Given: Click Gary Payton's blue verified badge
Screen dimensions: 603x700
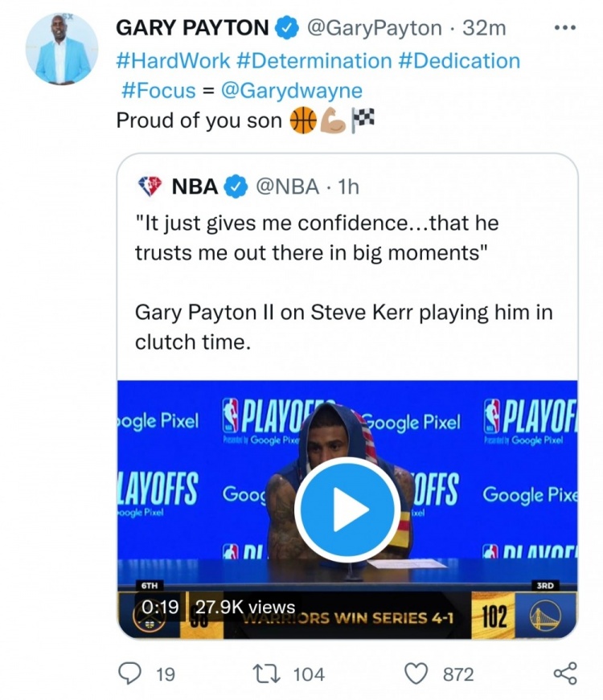Looking at the screenshot, I should tap(287, 28).
